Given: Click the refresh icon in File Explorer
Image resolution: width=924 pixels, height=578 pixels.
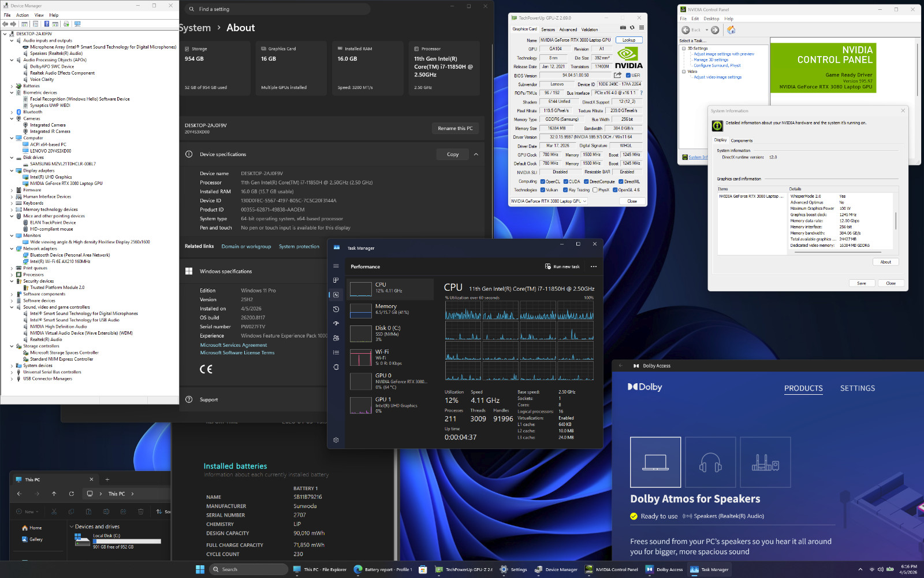Looking at the screenshot, I should click(x=71, y=494).
